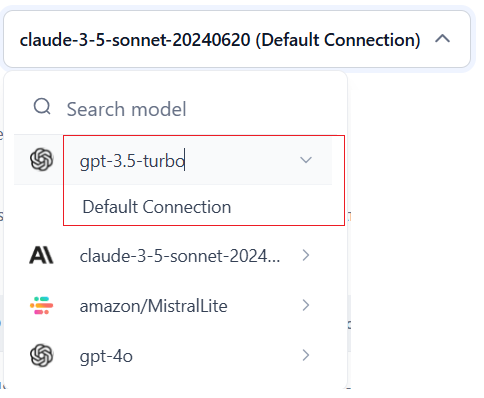
Task: Pick amazon/MistralLite in the model list
Action: coord(153,306)
